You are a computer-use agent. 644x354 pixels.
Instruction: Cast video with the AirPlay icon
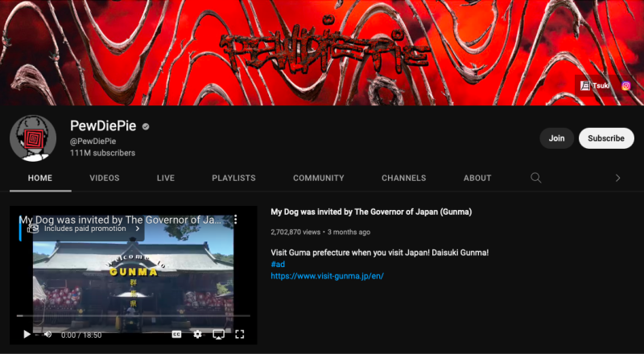coord(218,334)
